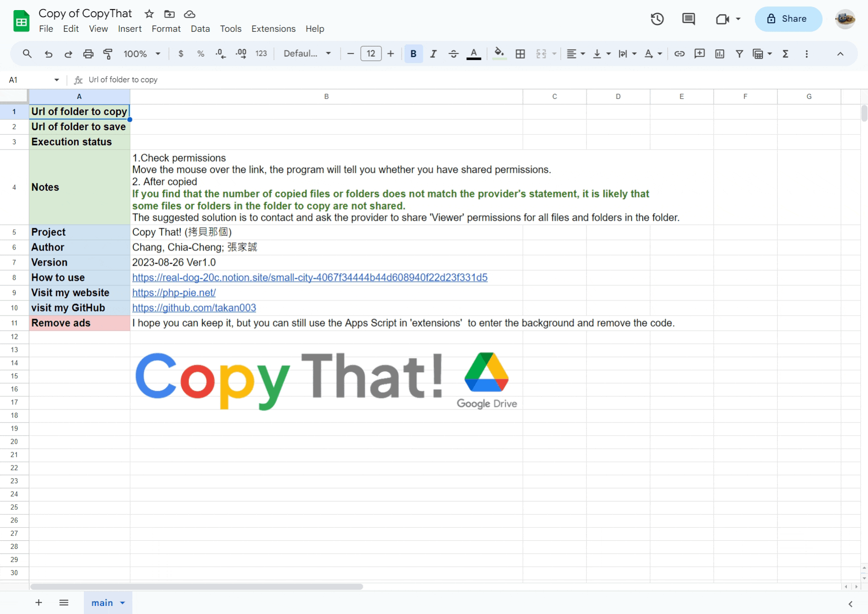The image size is (868, 614).
Task: Open the View menu
Action: click(x=99, y=29)
